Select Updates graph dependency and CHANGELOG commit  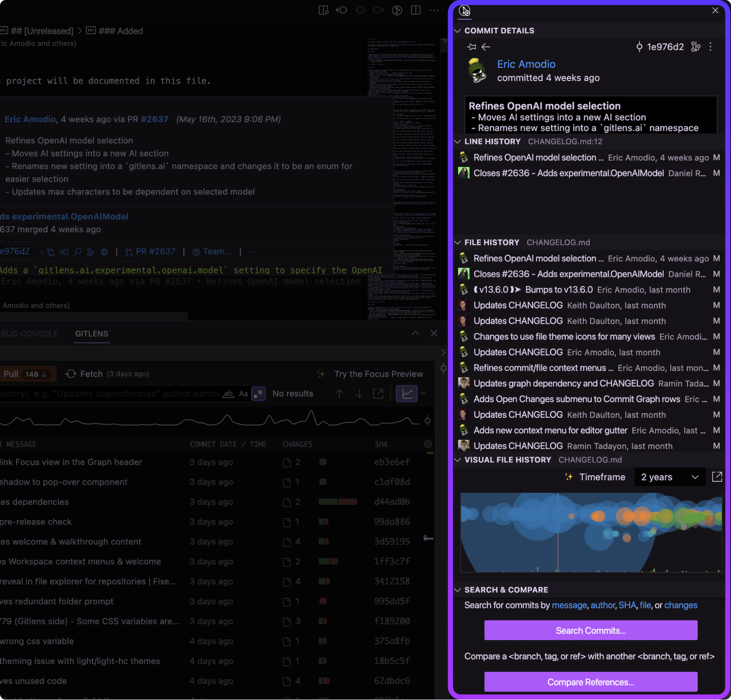(589, 384)
